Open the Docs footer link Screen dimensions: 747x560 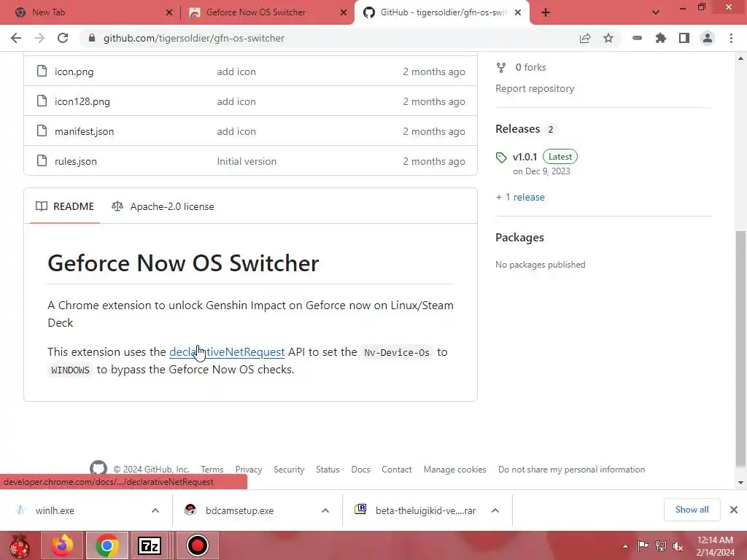pos(360,470)
